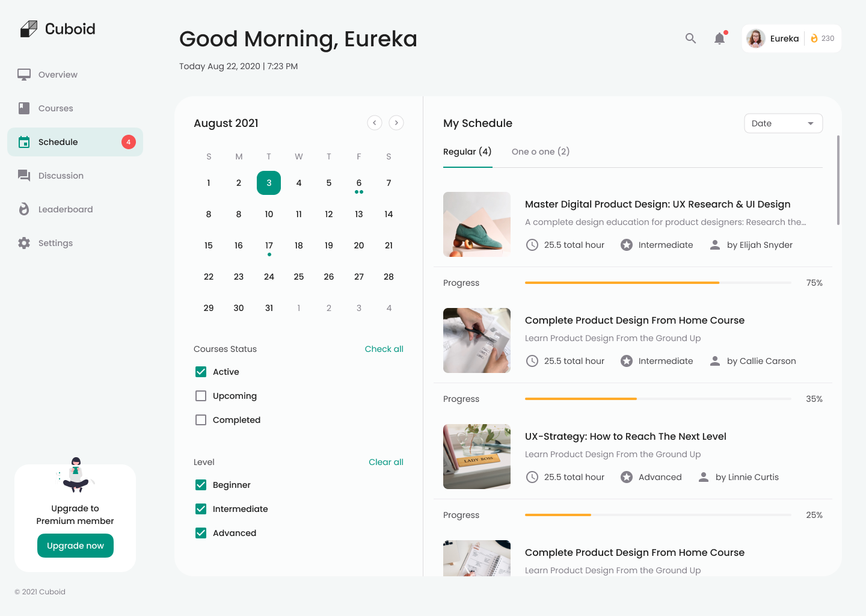This screenshot has width=866, height=616.
Task: Advance to the next calendar month
Action: (x=396, y=123)
